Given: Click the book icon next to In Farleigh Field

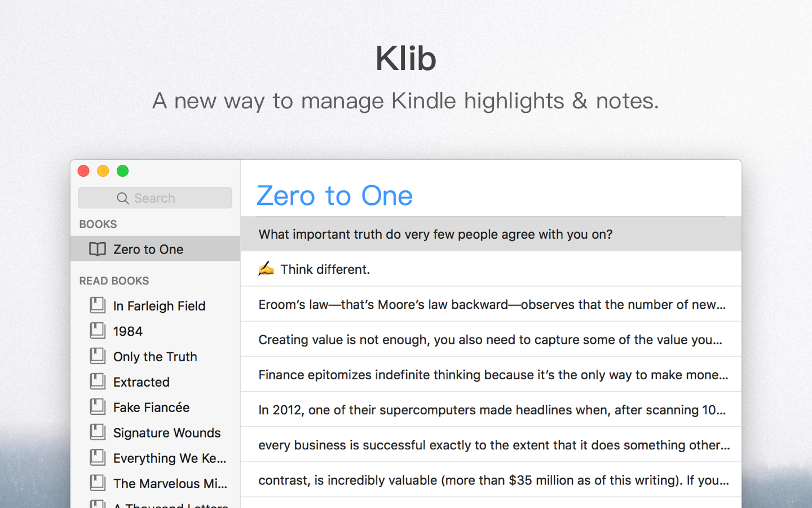Looking at the screenshot, I should pyautogui.click(x=98, y=305).
